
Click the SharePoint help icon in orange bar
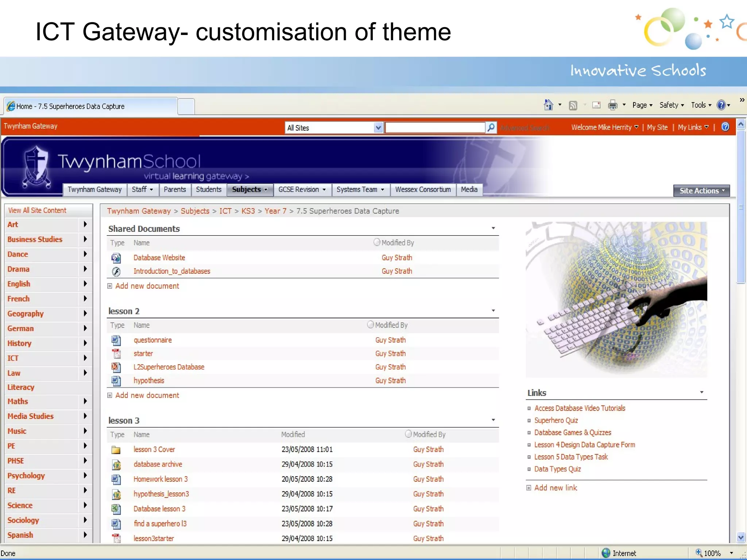pyautogui.click(x=725, y=127)
